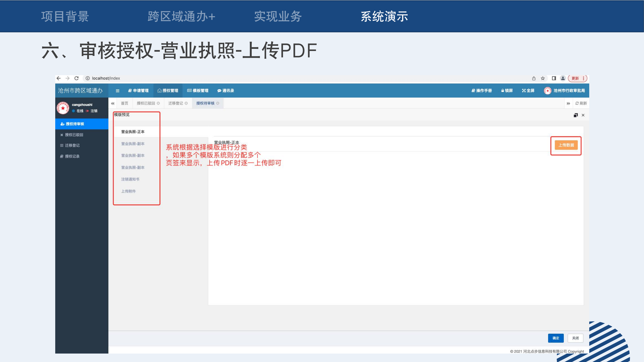Screen dimensions: 644x362
Task: Click the browser reload icon
Action: [x=76, y=78]
